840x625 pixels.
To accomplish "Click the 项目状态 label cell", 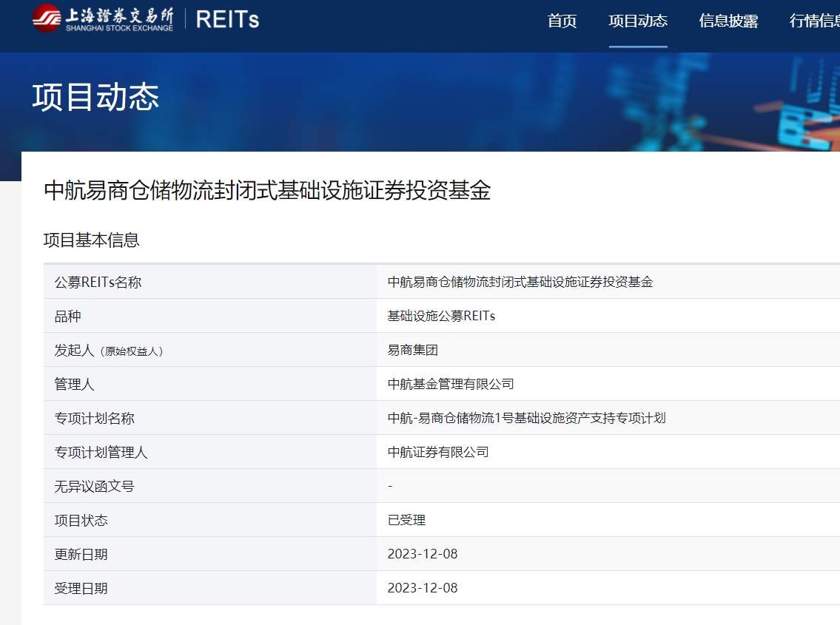I will pyautogui.click(x=210, y=520).
